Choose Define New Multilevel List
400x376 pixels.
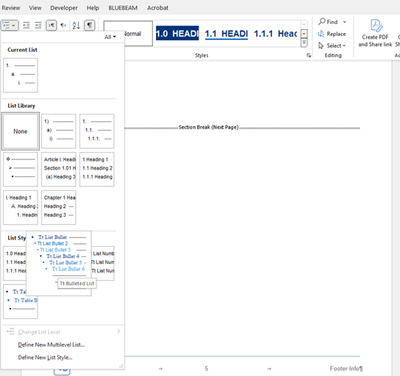click(51, 345)
